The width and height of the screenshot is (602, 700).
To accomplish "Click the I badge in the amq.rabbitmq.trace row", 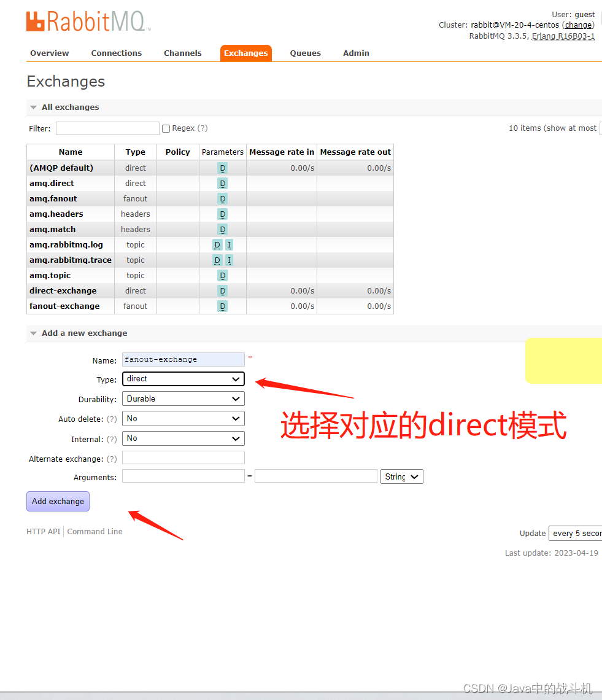I will tap(229, 260).
